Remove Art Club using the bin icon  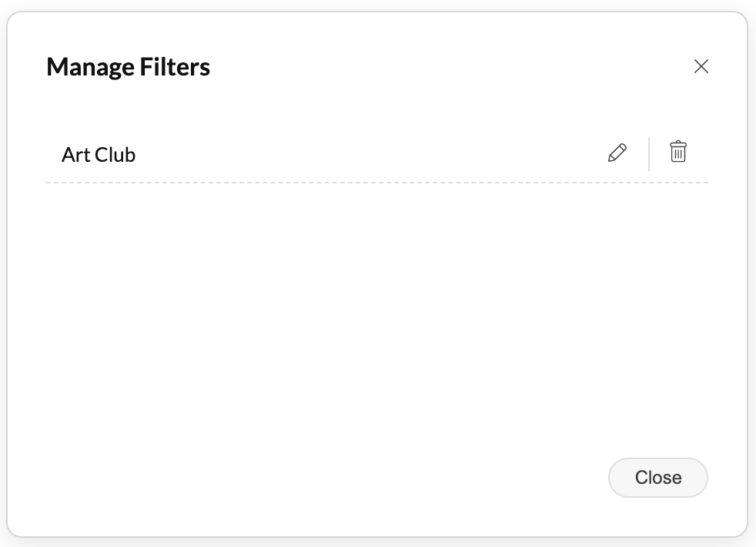[x=677, y=152]
